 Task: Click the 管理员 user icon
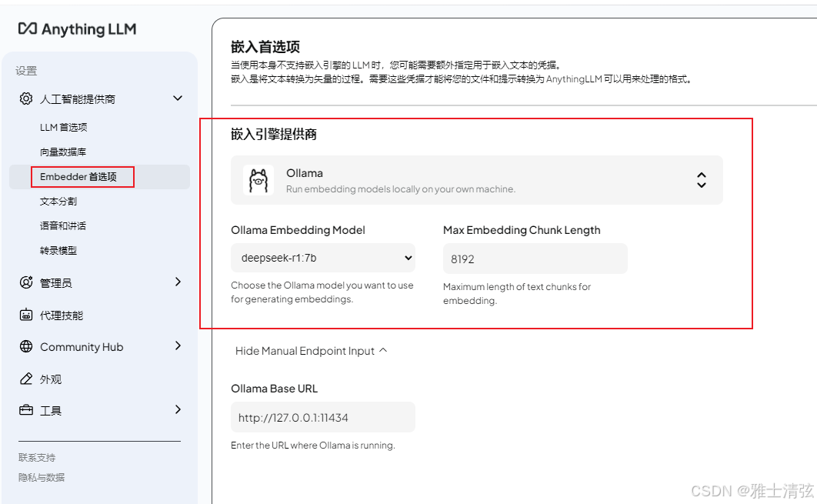[x=26, y=282]
